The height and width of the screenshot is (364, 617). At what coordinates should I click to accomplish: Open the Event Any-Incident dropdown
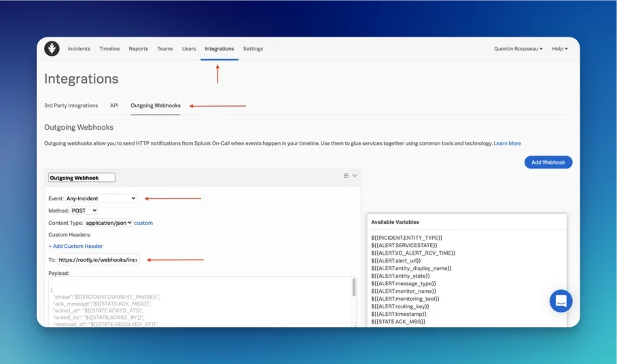(x=101, y=198)
